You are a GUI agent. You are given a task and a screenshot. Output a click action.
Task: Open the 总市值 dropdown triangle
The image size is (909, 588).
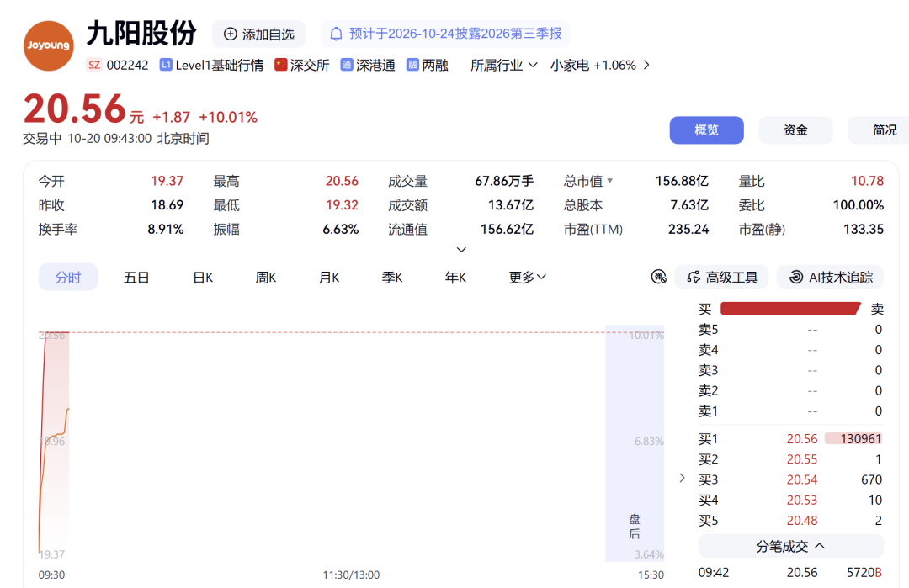coord(610,182)
